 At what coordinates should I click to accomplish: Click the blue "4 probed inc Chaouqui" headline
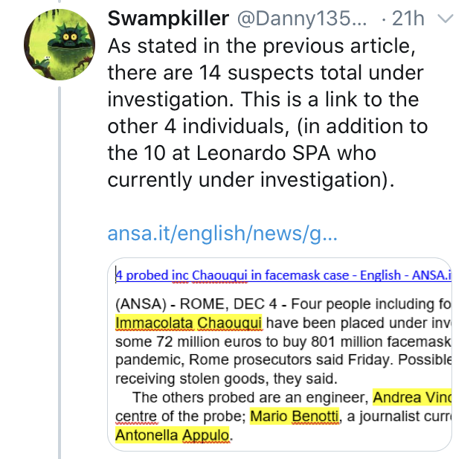coord(283,275)
